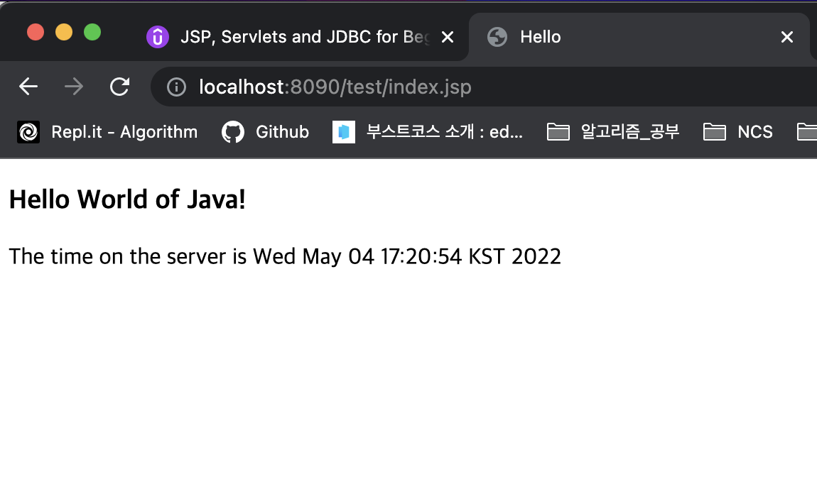Click the forward navigation arrow
The width and height of the screenshot is (817, 504).
(x=73, y=86)
